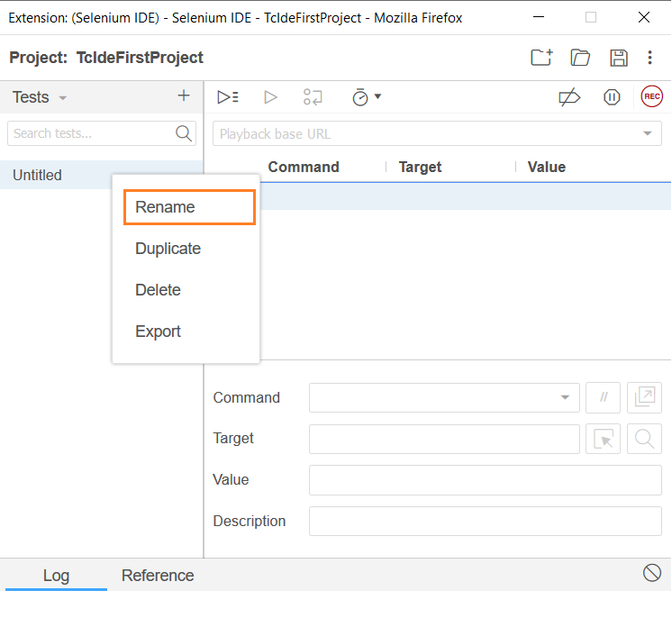Screen dimensions: 672x636
Task: Open the test execution speed timer
Action: tap(360, 97)
